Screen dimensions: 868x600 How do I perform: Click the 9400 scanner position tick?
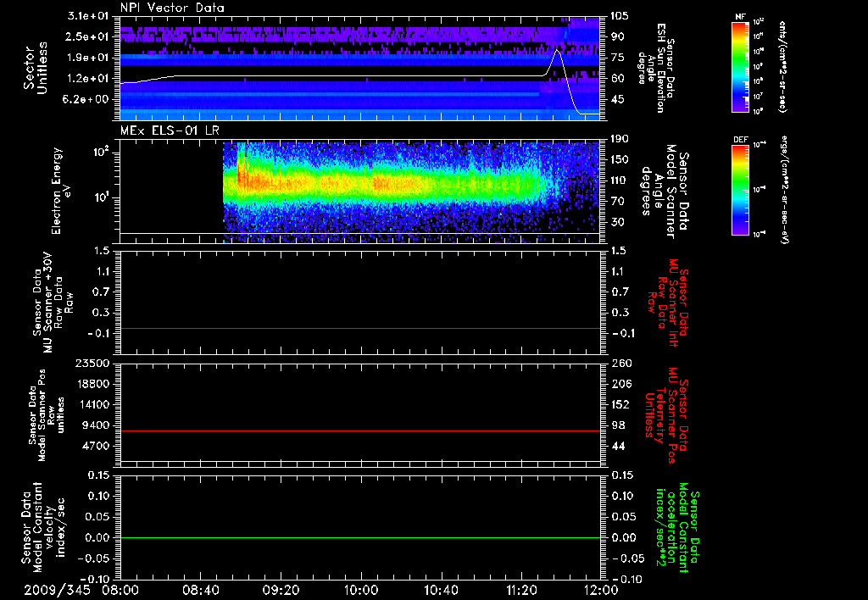coord(97,425)
